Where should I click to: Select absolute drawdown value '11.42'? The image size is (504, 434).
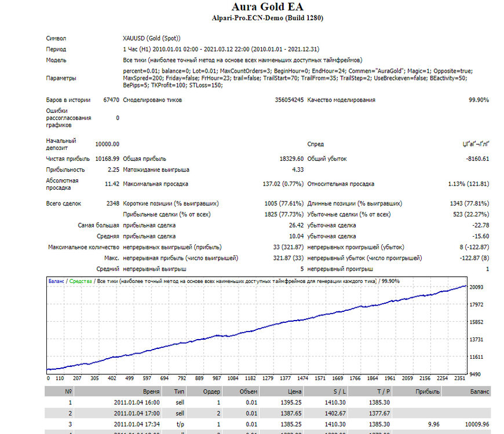click(x=112, y=183)
